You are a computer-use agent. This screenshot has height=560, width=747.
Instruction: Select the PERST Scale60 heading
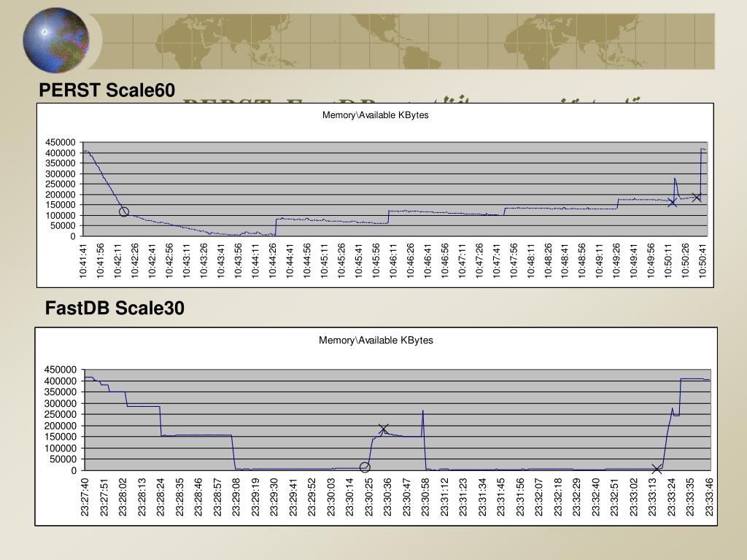click(x=107, y=90)
